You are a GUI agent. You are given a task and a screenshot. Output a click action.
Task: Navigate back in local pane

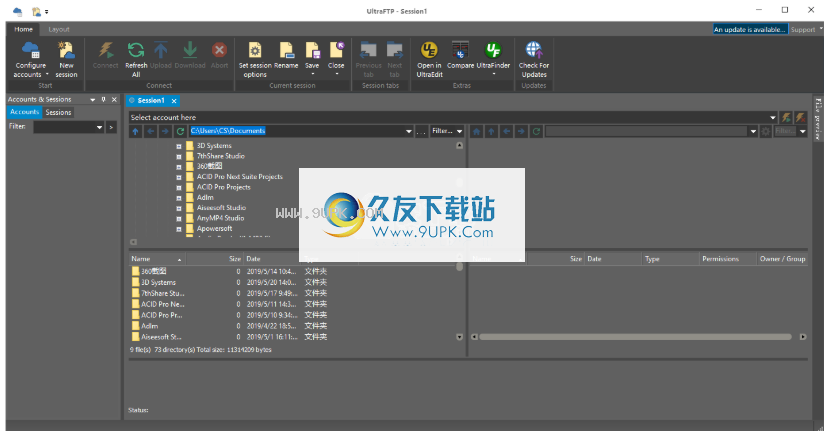150,131
